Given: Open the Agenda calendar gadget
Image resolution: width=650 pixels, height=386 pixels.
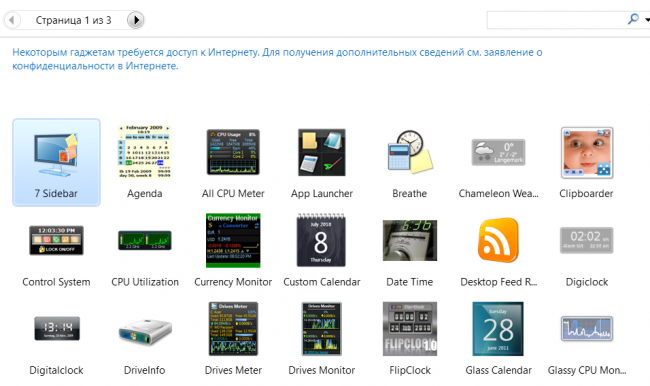Looking at the screenshot, I should (145, 162).
